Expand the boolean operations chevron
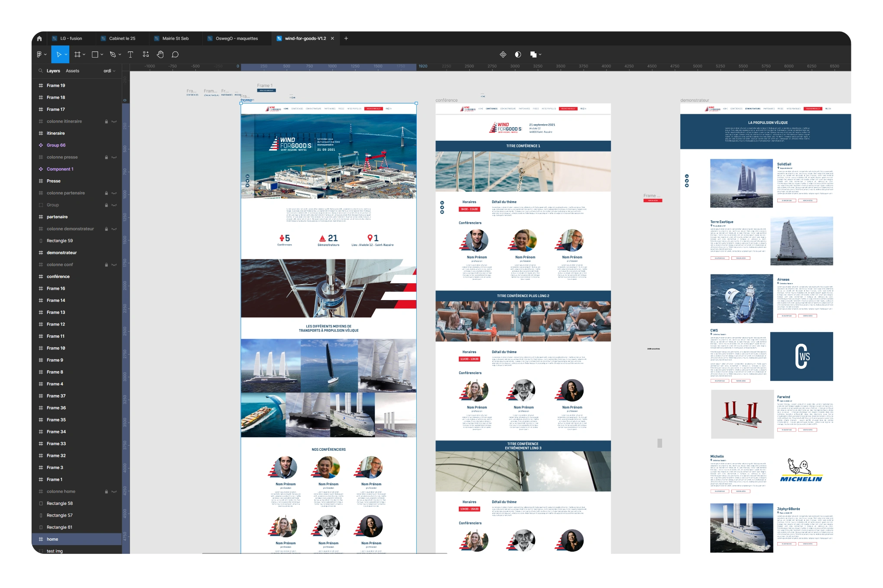883x588 pixels. (x=540, y=55)
